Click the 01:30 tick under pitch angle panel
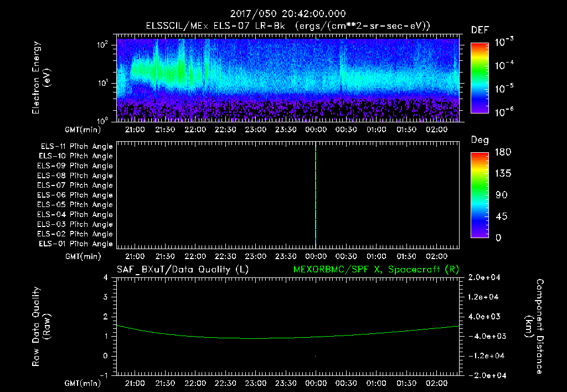This screenshot has height=392, width=567. point(406,256)
